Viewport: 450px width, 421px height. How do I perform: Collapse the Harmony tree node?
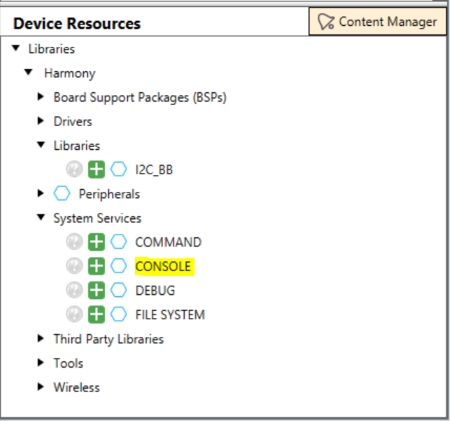[x=28, y=72]
